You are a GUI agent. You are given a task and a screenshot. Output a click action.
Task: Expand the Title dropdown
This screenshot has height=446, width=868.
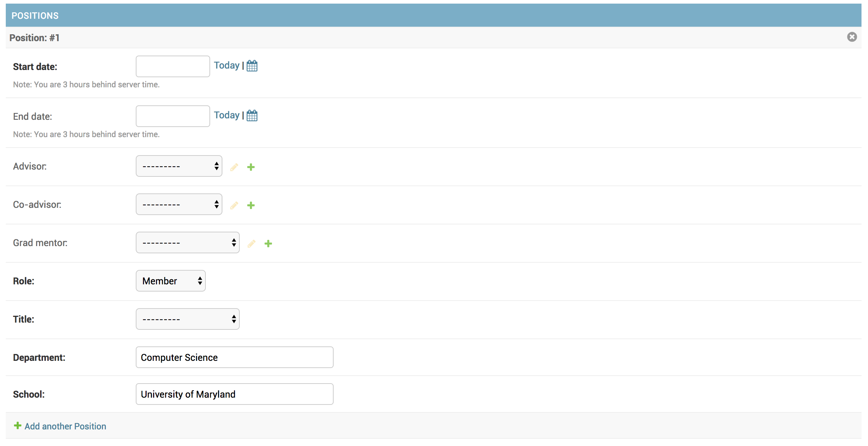click(x=187, y=319)
